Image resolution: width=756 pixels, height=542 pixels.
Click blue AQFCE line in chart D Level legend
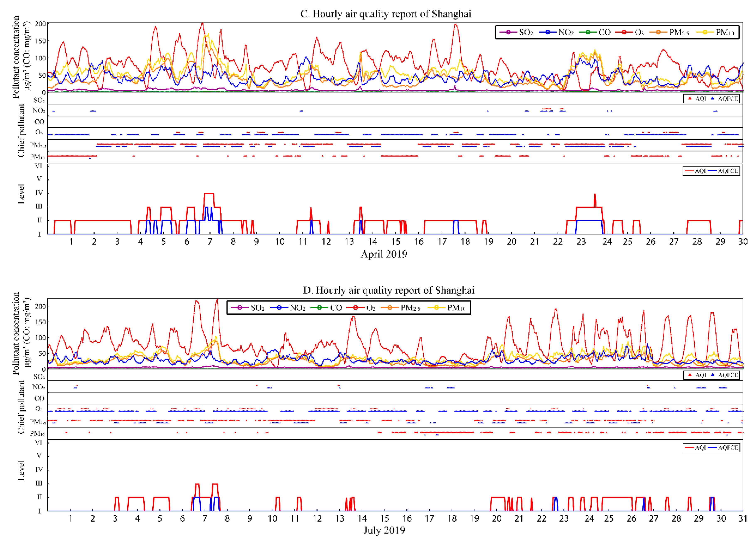(x=712, y=447)
